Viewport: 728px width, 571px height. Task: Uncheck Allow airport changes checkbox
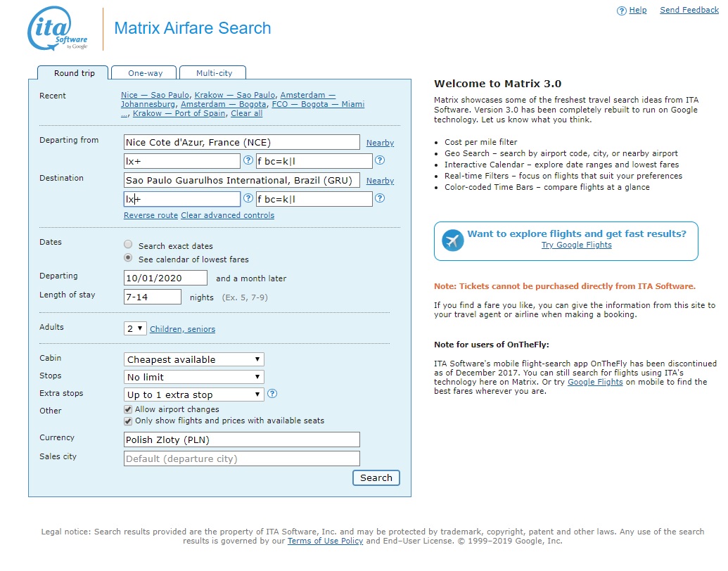(x=128, y=409)
